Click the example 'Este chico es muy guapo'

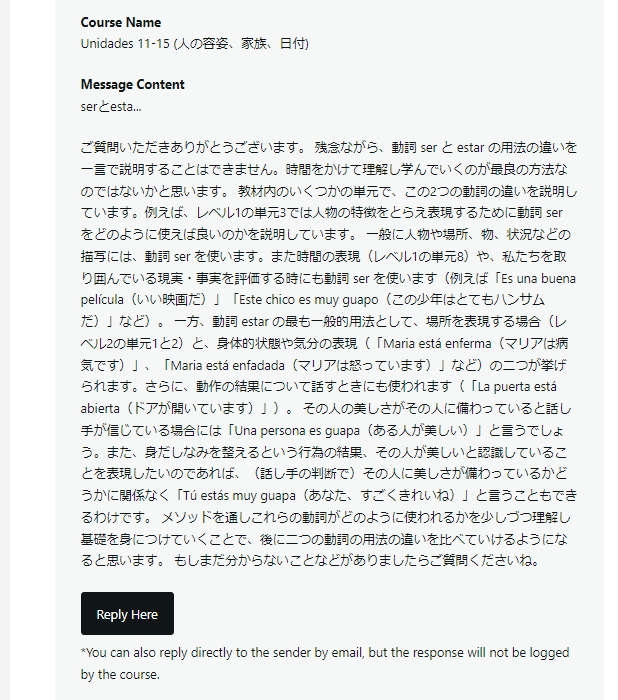coord(309,300)
